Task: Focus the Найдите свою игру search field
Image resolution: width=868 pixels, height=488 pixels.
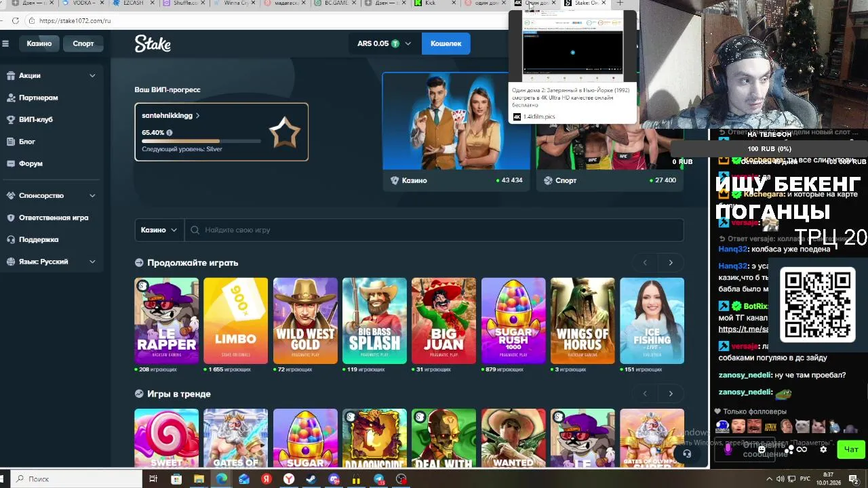Action: pyautogui.click(x=434, y=230)
